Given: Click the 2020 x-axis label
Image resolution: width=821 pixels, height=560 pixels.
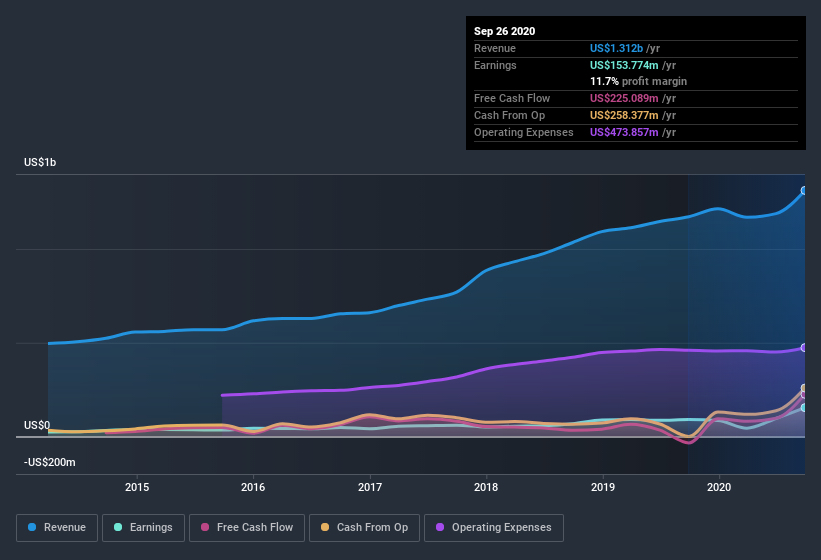Looking at the screenshot, I should pyautogui.click(x=719, y=487).
